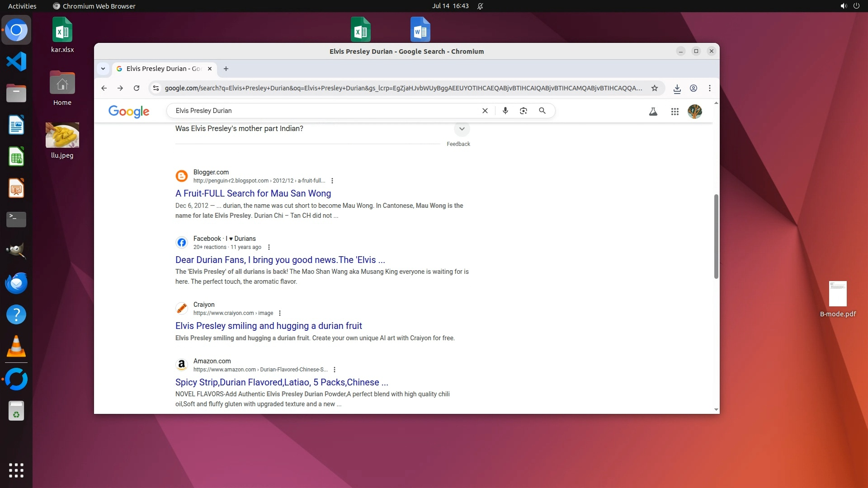
Task: Click the page vertical scrollbar thumb
Action: click(716, 236)
